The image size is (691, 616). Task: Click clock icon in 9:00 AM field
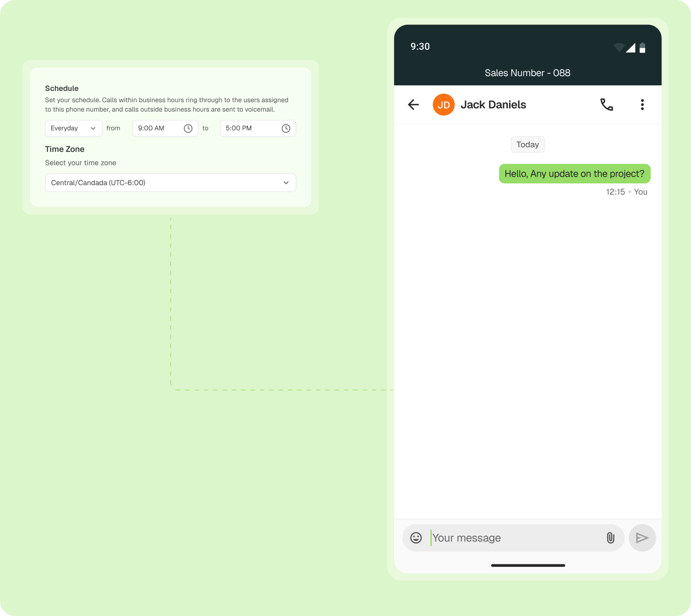pyautogui.click(x=188, y=128)
